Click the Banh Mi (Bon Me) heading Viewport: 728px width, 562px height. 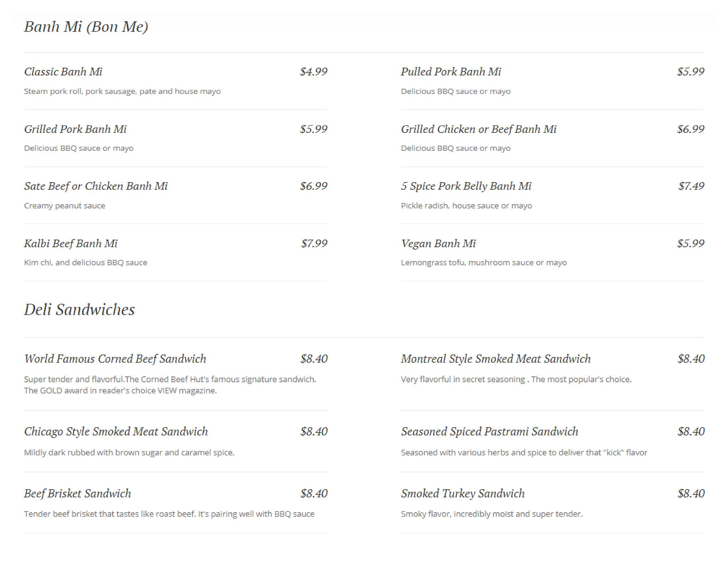[x=86, y=27]
